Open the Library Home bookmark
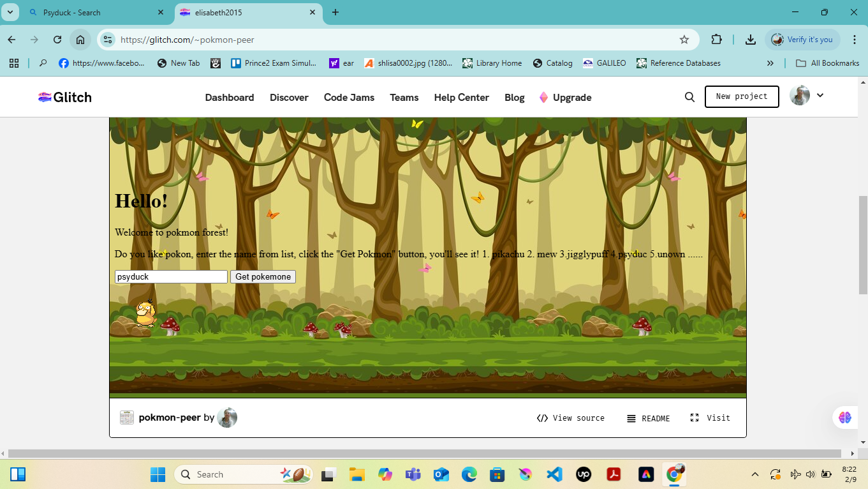The image size is (868, 489). point(492,63)
